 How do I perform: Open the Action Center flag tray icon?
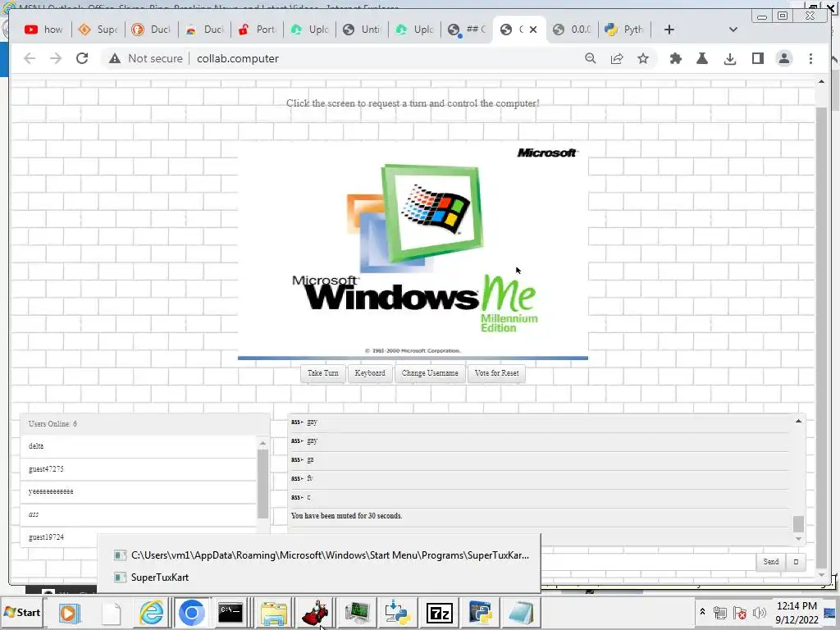740,612
